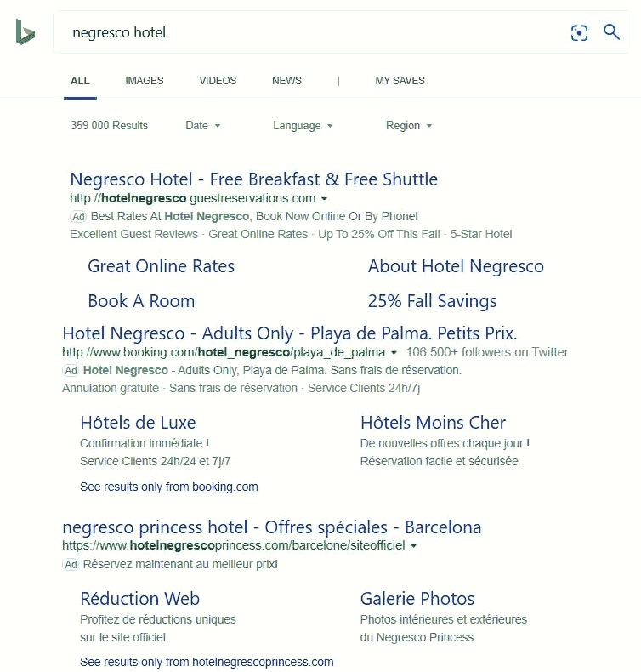The image size is (641, 672).
Task: Open the Region filter dropdown
Action: pyautogui.click(x=409, y=126)
